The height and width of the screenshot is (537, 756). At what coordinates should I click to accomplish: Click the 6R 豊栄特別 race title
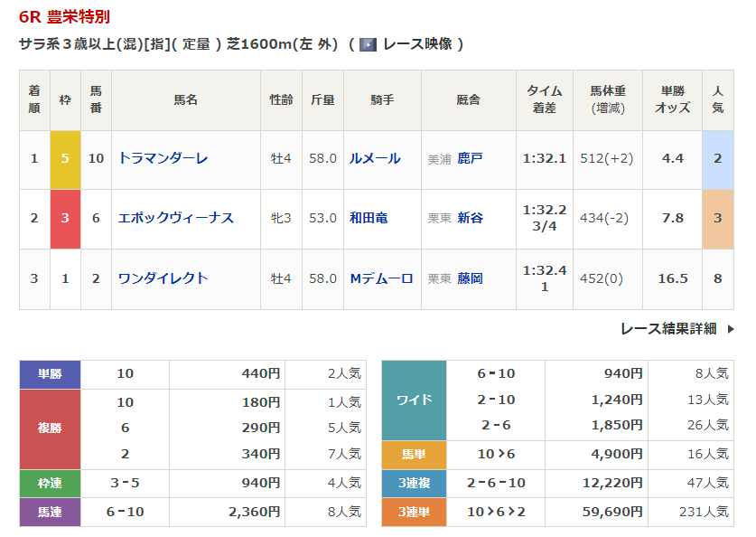tap(65, 17)
